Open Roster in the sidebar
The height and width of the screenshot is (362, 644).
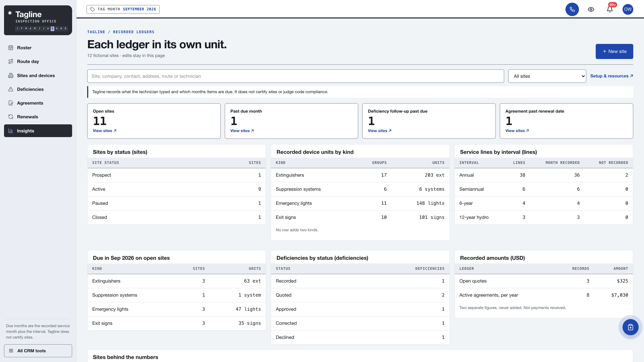tap(38, 48)
